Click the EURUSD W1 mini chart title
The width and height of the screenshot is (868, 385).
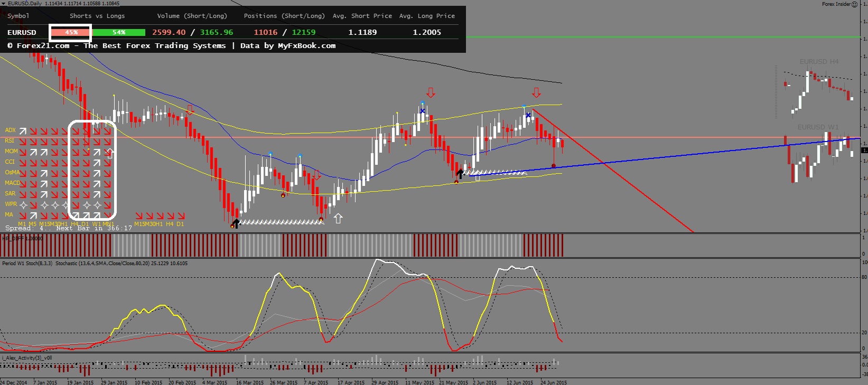click(x=818, y=127)
